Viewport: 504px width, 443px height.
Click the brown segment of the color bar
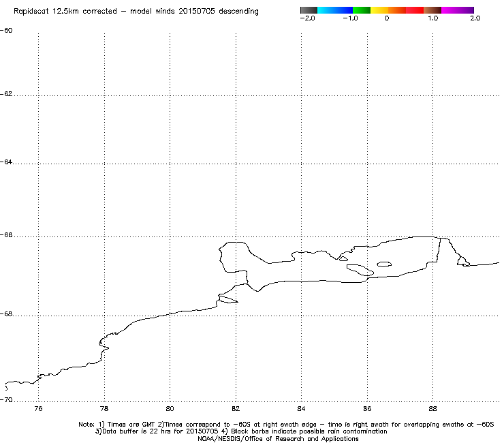[432, 10]
